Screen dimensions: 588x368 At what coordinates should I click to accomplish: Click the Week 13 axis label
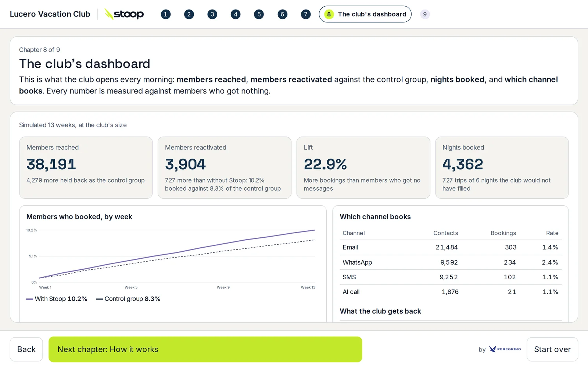[x=308, y=287]
